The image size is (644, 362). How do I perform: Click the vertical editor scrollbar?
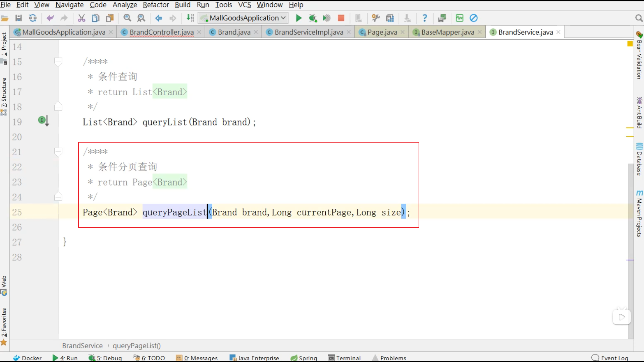coord(631,251)
